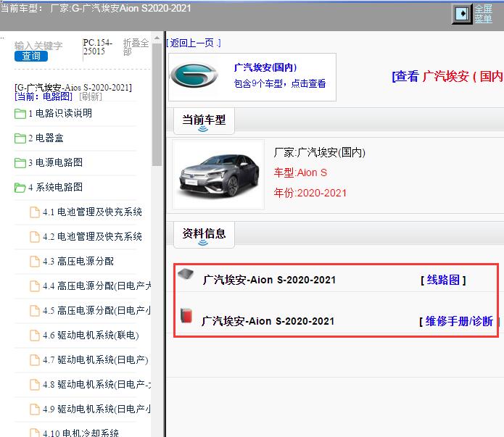Click the folder icon beside 电器盒

[20, 138]
